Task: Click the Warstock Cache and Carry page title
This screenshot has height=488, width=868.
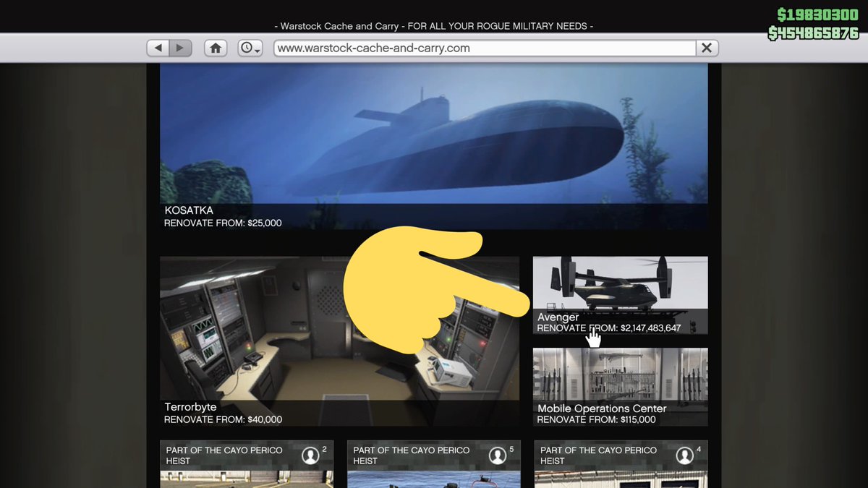Action: click(434, 26)
